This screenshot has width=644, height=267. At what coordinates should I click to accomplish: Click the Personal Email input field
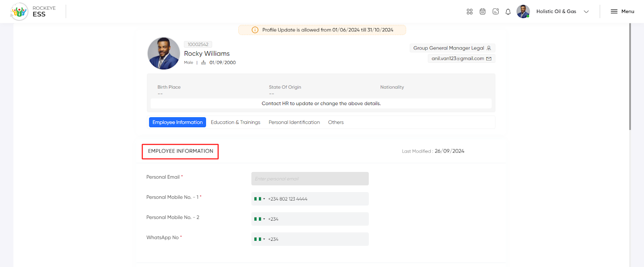[310, 179]
